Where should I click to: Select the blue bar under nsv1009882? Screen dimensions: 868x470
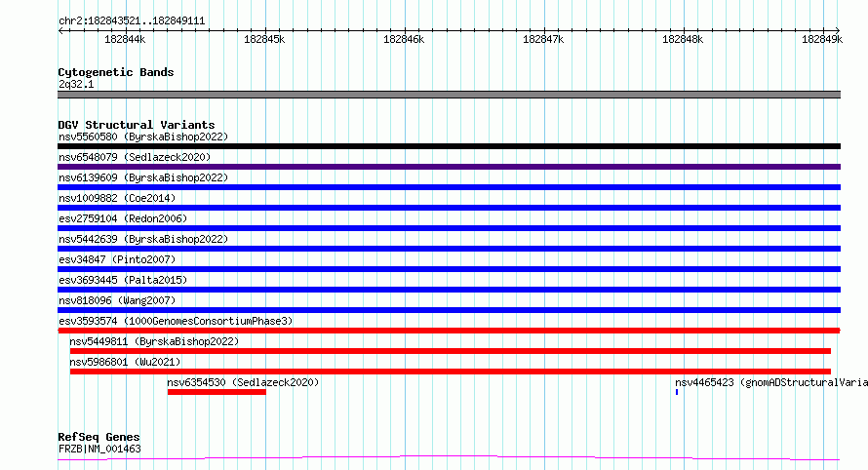[x=449, y=208]
